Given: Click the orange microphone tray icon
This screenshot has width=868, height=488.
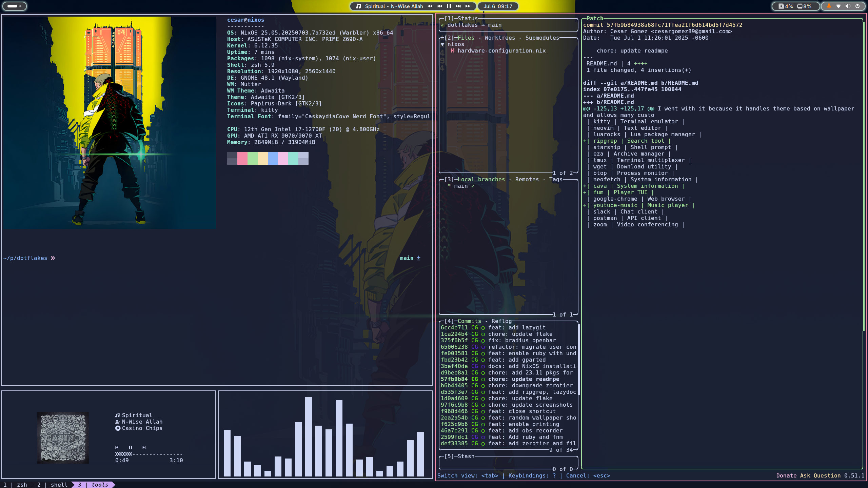Looking at the screenshot, I should tap(829, 6).
